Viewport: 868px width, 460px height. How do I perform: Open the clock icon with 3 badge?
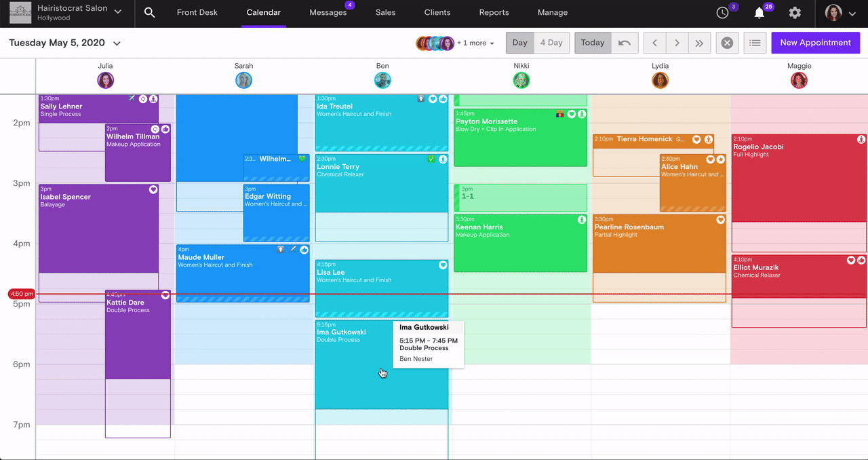click(x=723, y=13)
